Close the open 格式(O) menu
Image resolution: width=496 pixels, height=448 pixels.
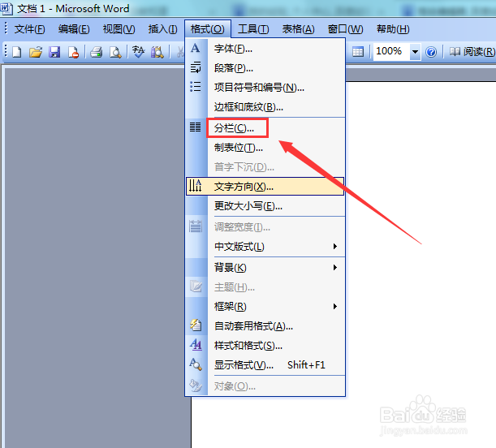[208, 29]
